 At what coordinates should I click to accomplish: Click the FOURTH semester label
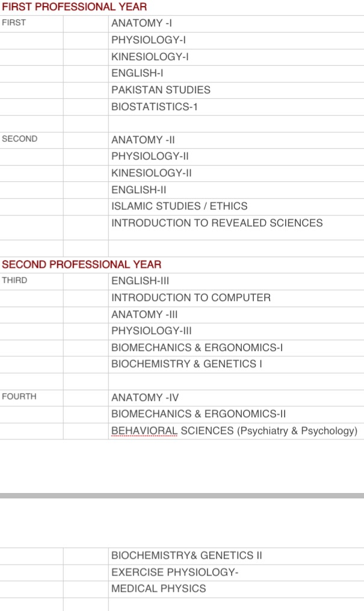[x=19, y=397]
